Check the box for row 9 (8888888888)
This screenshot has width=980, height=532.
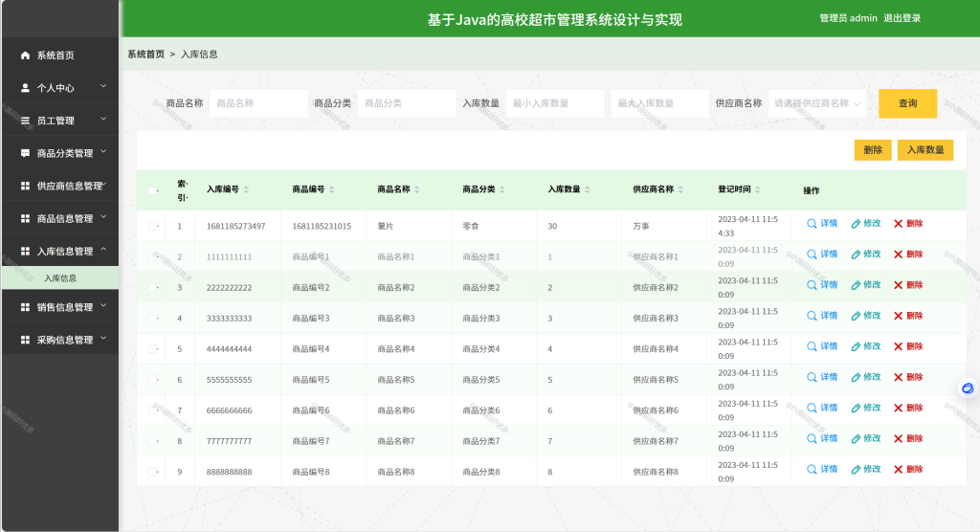tap(152, 472)
